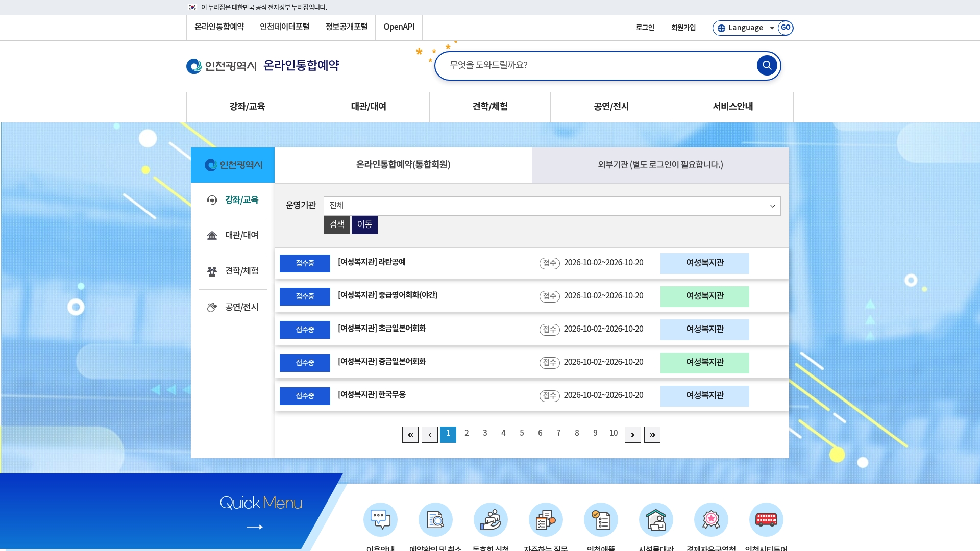This screenshot has height=551, width=980.
Task: Open the 예약확인 및 취소 document search icon
Action: point(435,520)
